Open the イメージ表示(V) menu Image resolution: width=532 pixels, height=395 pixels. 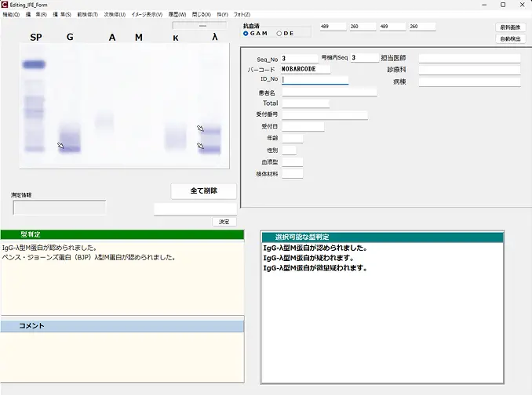147,15
